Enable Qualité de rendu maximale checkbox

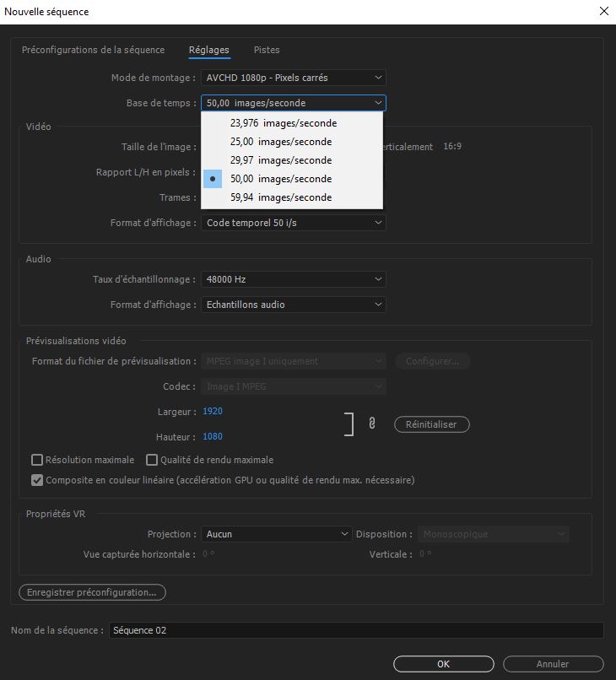[x=153, y=460]
